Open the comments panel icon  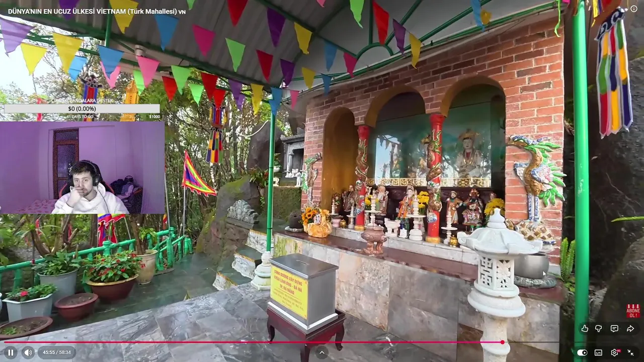point(614,328)
